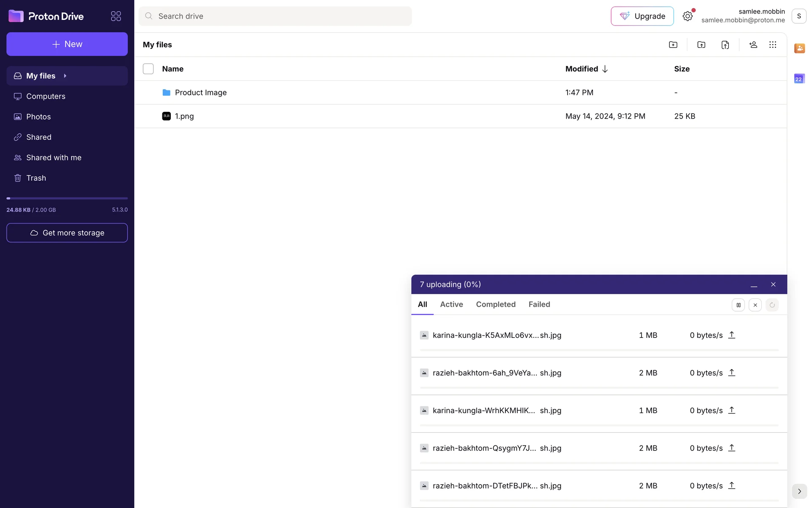Cancel all uploads with the X icon
This screenshot has height=508, width=812.
pyautogui.click(x=755, y=305)
